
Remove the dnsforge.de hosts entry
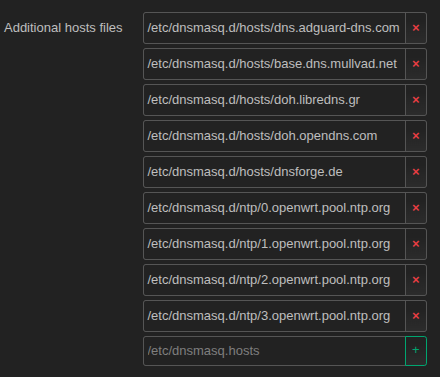click(x=416, y=172)
